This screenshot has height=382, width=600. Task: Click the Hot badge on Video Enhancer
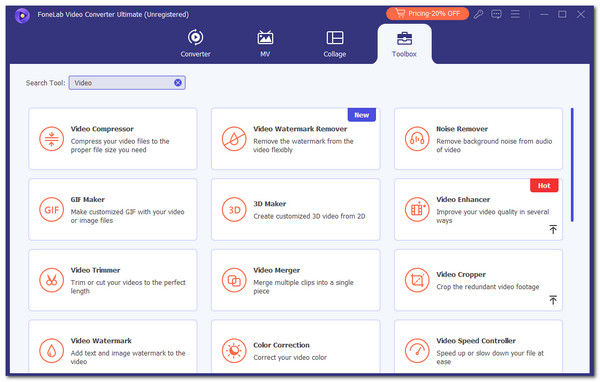(x=544, y=186)
